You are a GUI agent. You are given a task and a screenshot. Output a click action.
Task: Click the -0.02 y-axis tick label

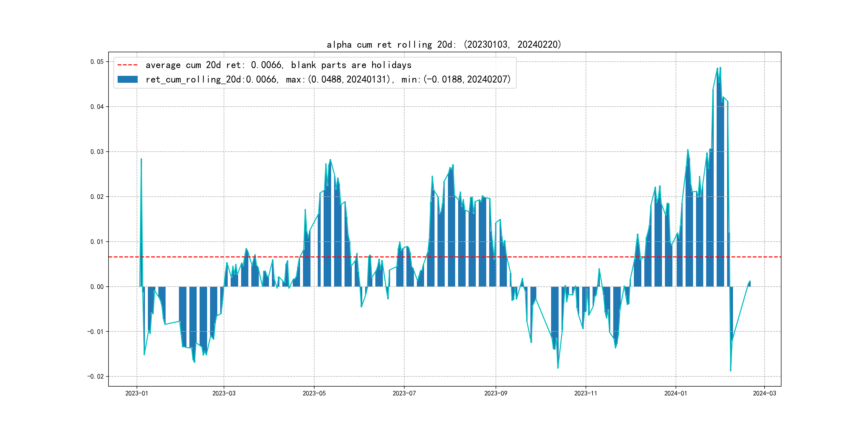tap(96, 376)
